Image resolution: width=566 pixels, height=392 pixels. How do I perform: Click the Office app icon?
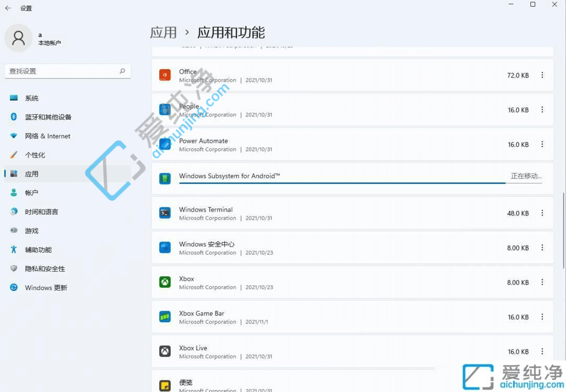point(165,75)
